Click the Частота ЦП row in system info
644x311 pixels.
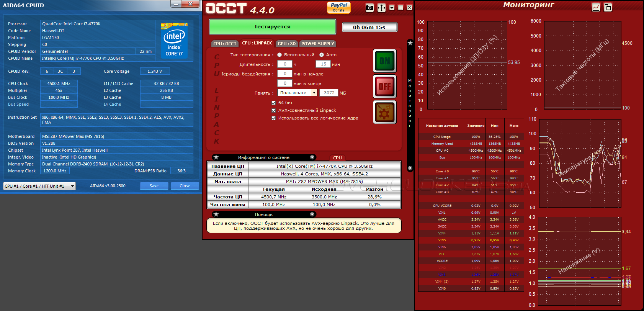point(304,197)
